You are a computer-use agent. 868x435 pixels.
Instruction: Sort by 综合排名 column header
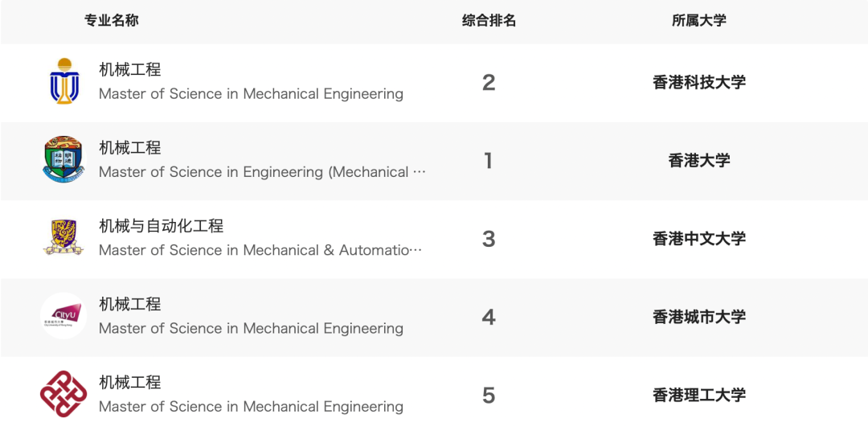click(489, 21)
